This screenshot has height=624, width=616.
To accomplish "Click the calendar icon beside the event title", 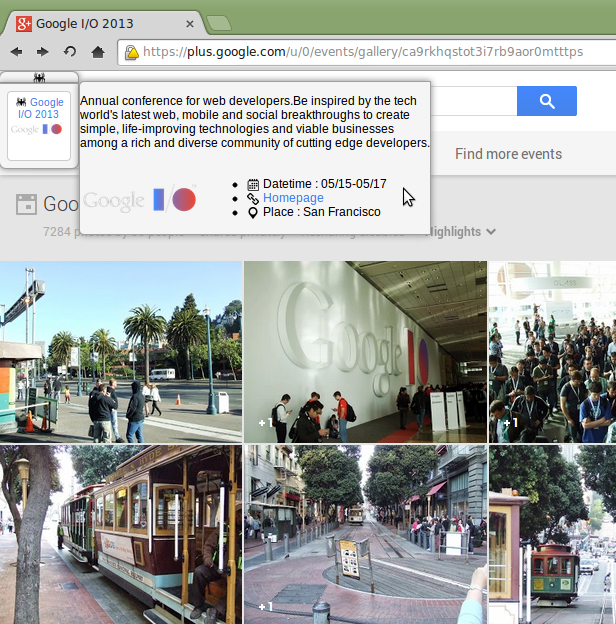I will point(26,205).
